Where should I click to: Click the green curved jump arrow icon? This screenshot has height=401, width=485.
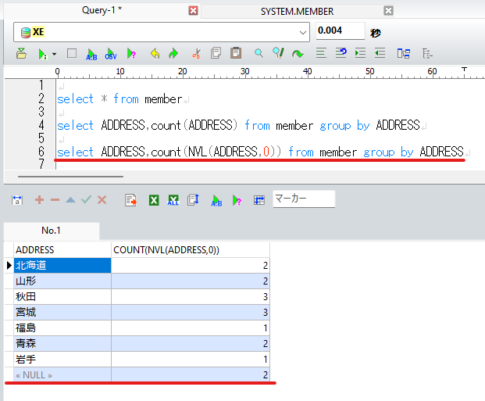(297, 54)
